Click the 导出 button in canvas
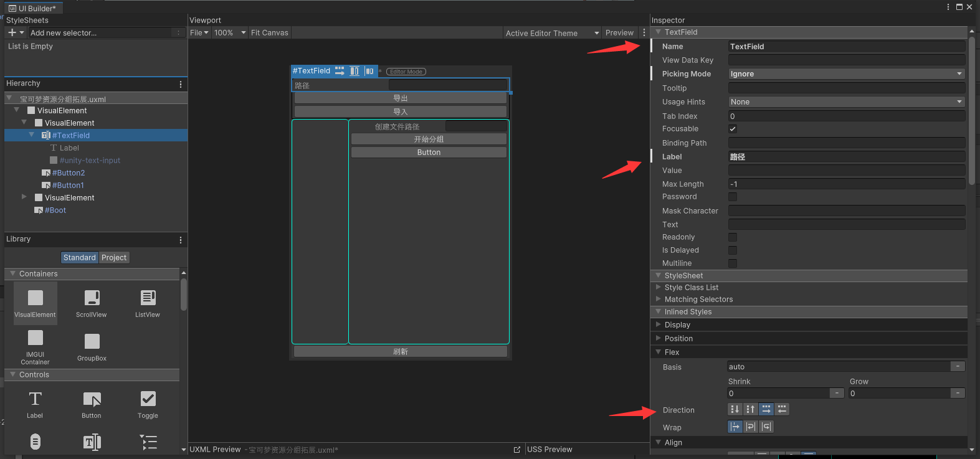 [401, 98]
